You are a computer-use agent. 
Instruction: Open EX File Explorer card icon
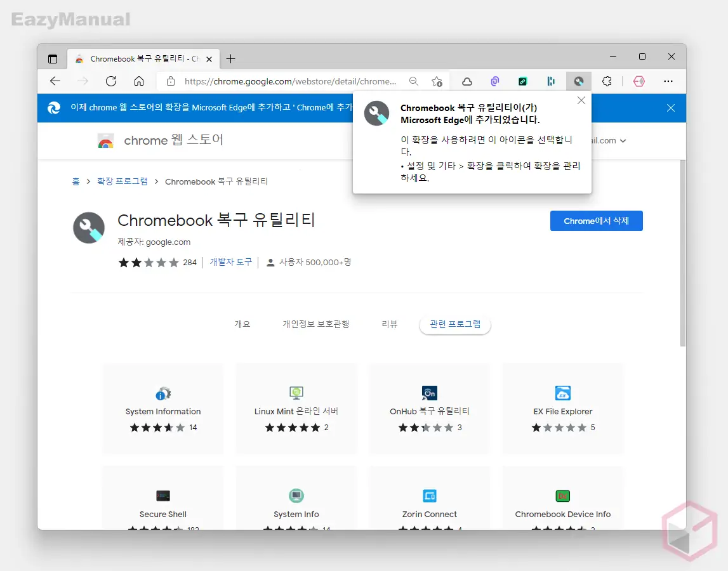pos(563,393)
